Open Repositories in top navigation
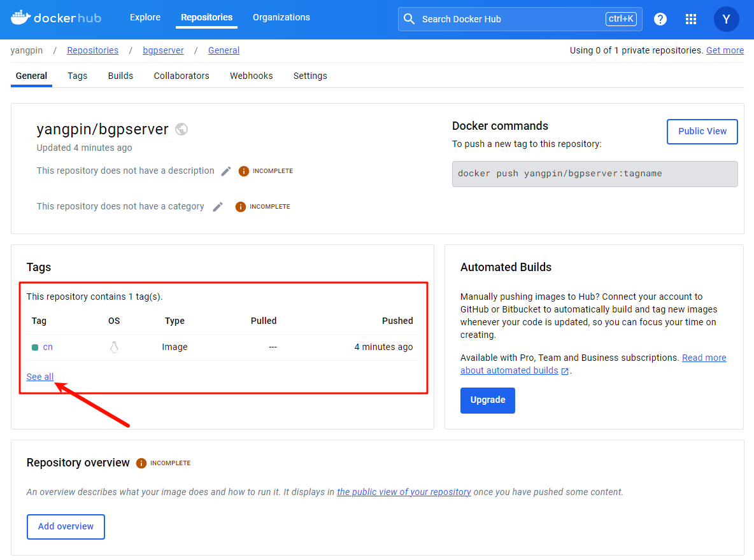 tap(207, 17)
